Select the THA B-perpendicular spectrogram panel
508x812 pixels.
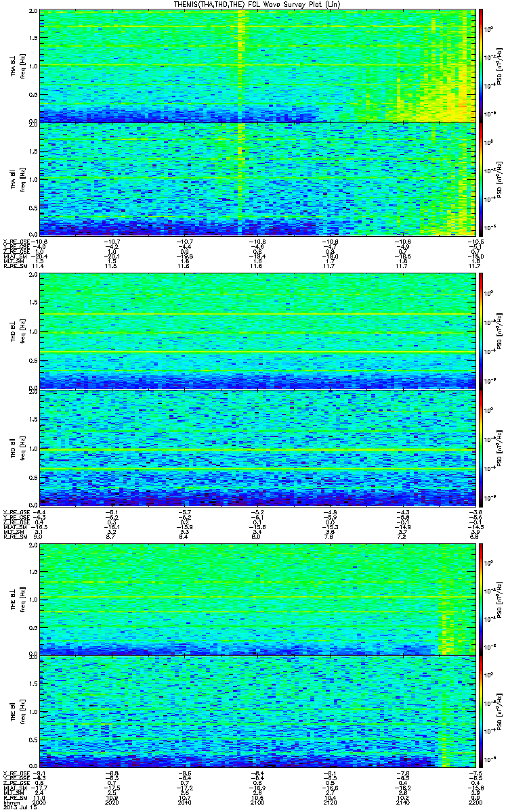pyautogui.click(x=258, y=66)
